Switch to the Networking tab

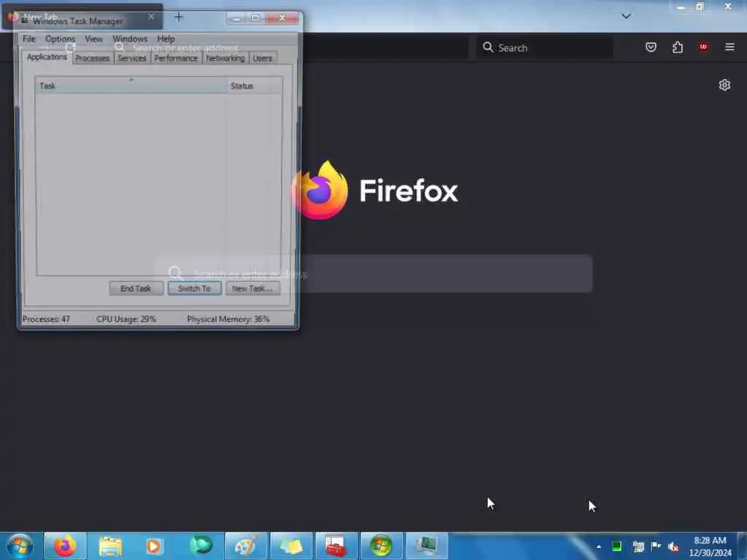point(225,58)
